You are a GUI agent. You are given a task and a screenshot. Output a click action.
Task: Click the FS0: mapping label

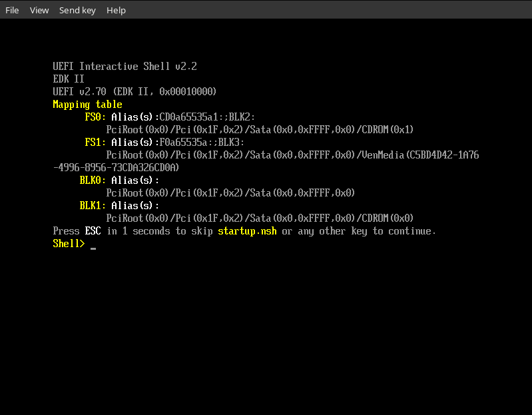pyautogui.click(x=95, y=117)
